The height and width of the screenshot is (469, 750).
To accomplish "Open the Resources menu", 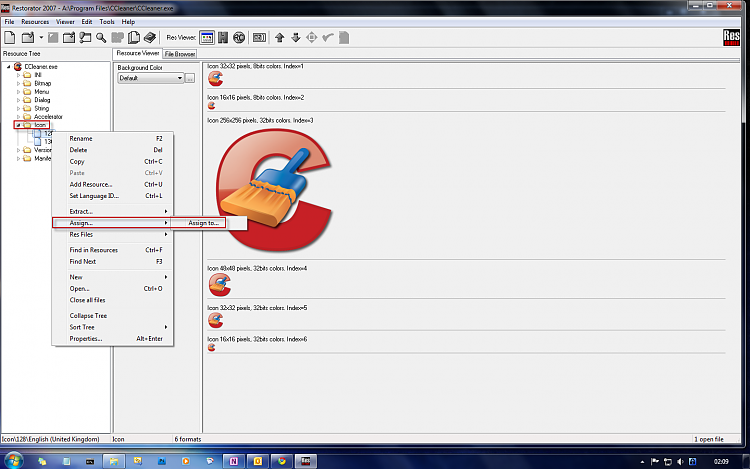I will tap(35, 22).
